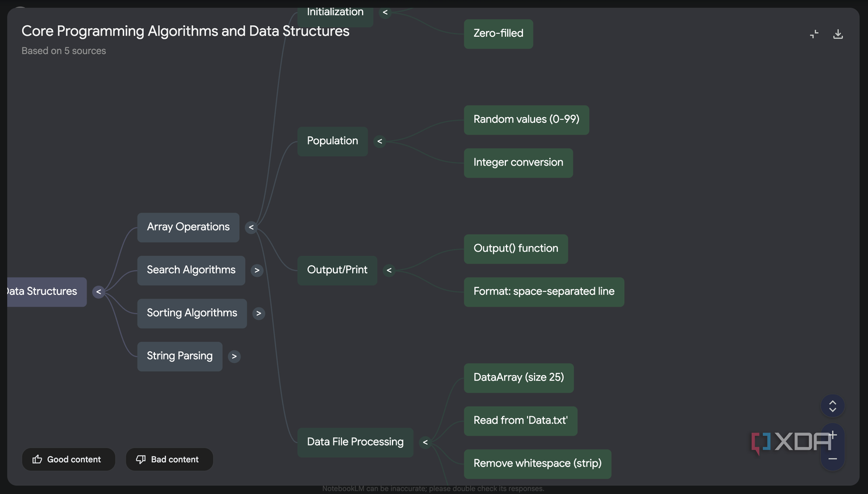Collapse the Data Structures root branch
The width and height of the screenshot is (868, 494).
pyautogui.click(x=98, y=291)
